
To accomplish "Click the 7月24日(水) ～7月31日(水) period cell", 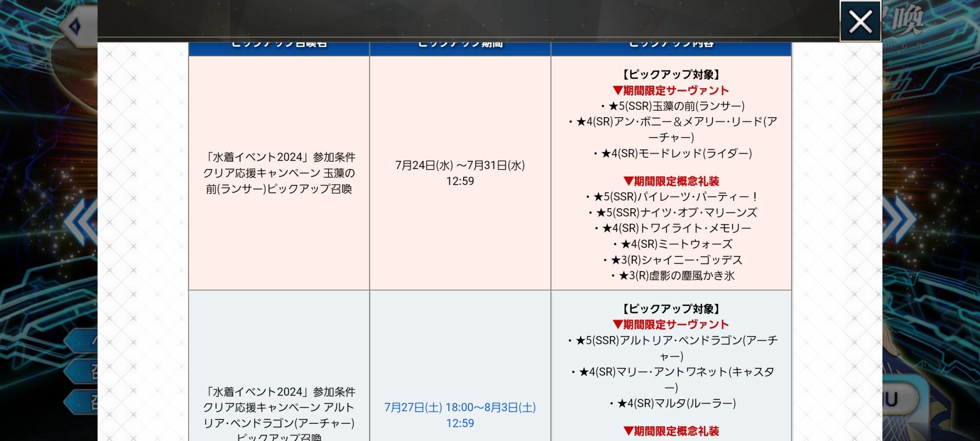I will (x=460, y=173).
